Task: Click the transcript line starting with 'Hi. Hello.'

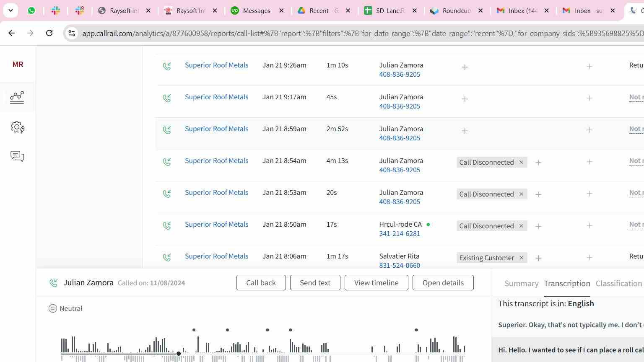Action: pos(571,350)
